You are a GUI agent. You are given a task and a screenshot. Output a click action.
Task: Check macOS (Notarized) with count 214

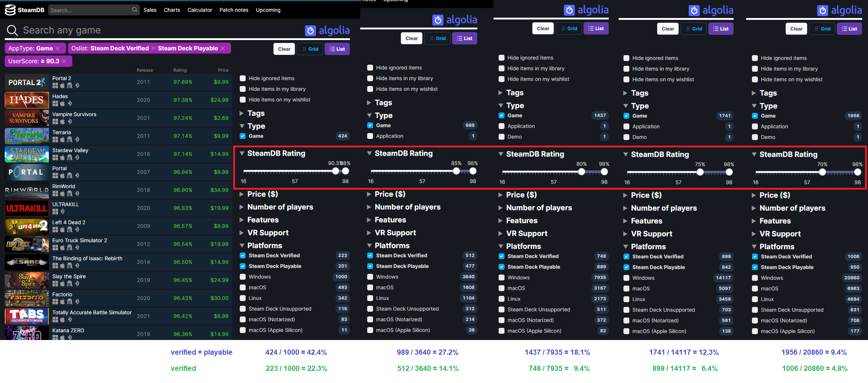(x=370, y=319)
